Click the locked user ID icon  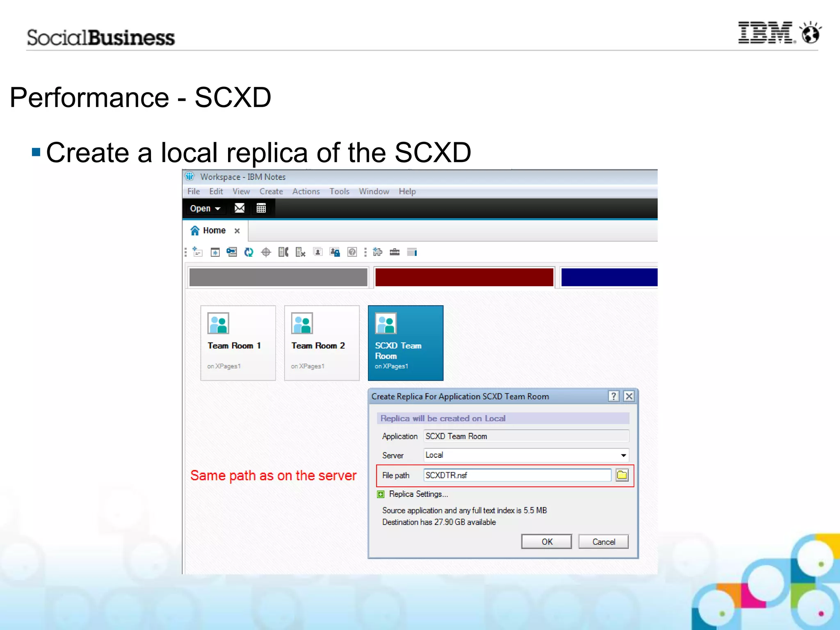335,252
